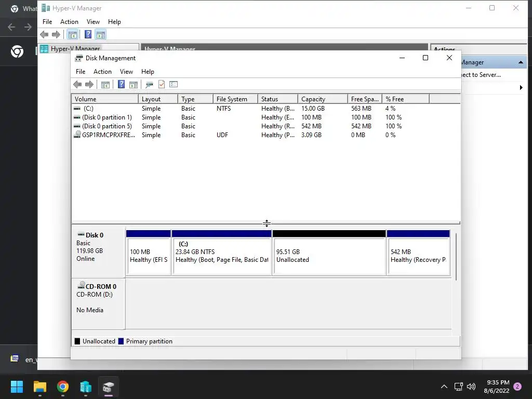Expand the submenu arrow in Actions pane
The image size is (532, 399).
click(x=521, y=87)
